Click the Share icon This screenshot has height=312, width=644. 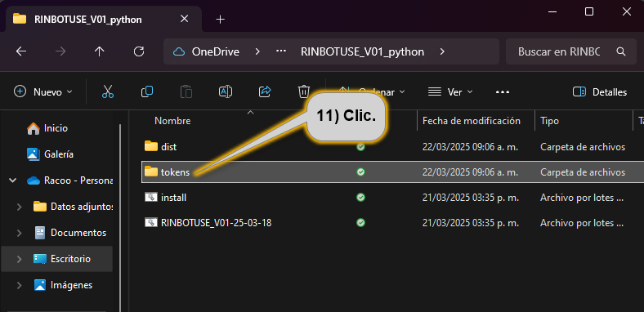(265, 92)
